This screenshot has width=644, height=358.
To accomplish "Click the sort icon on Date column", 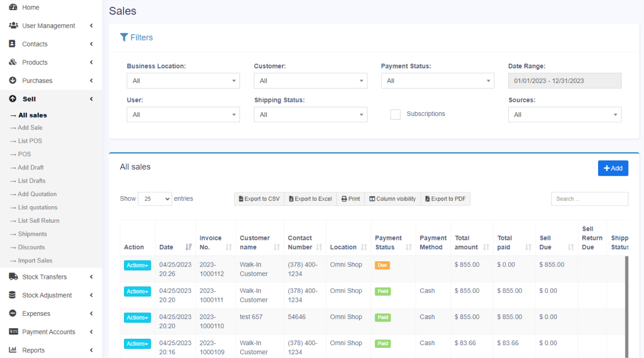I will point(188,247).
